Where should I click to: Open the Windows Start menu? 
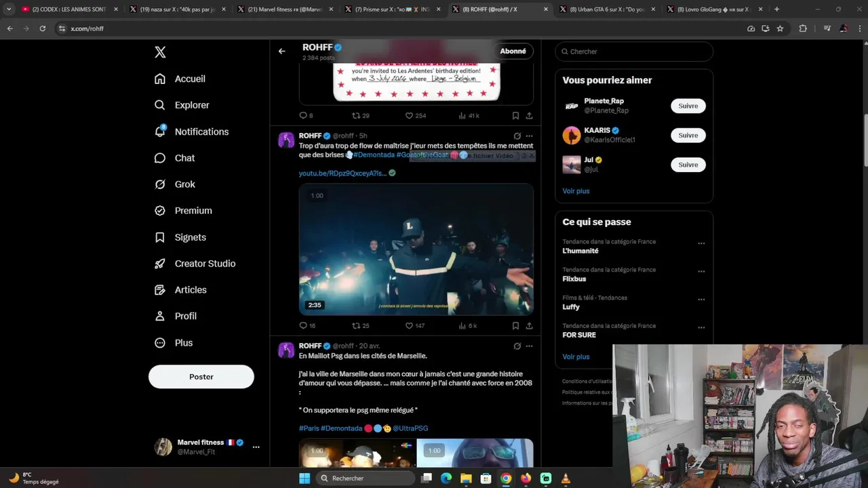point(304,479)
